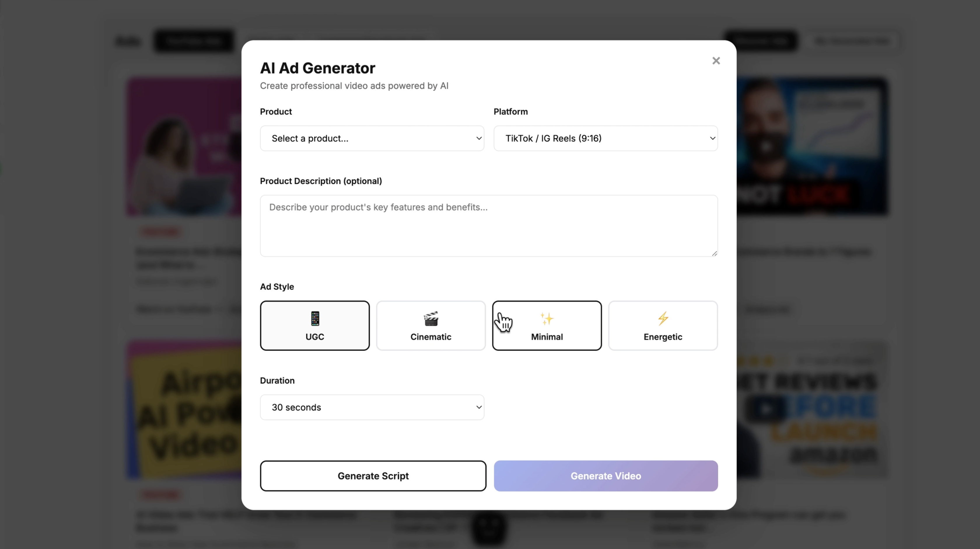Select the UGC ad style
The width and height of the screenshot is (980, 549).
(x=315, y=326)
